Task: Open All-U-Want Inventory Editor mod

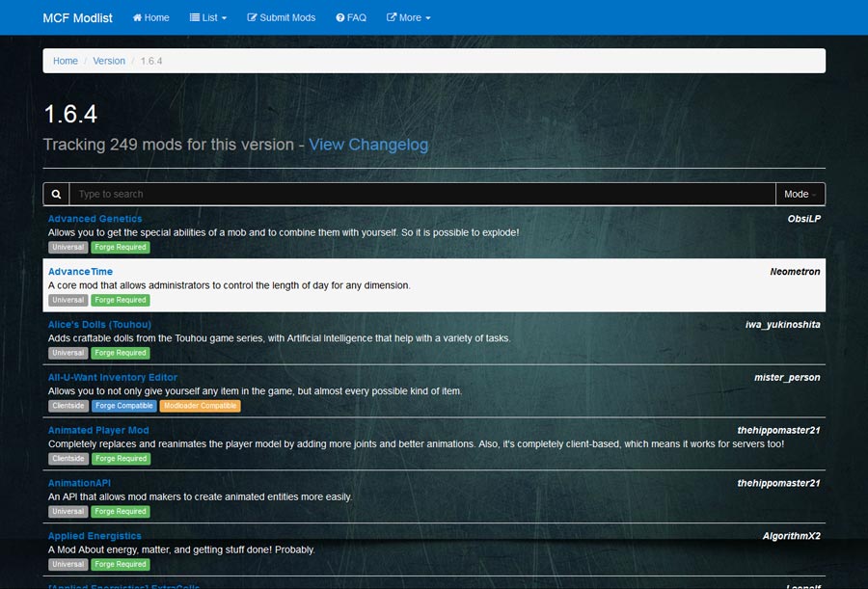Action: (x=113, y=377)
